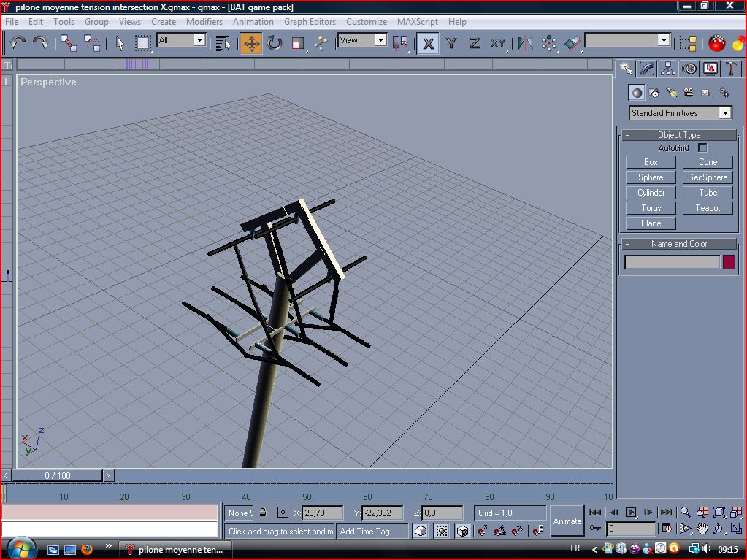747x560 pixels.
Task: Click the Redo arrow icon
Action: pos(40,43)
